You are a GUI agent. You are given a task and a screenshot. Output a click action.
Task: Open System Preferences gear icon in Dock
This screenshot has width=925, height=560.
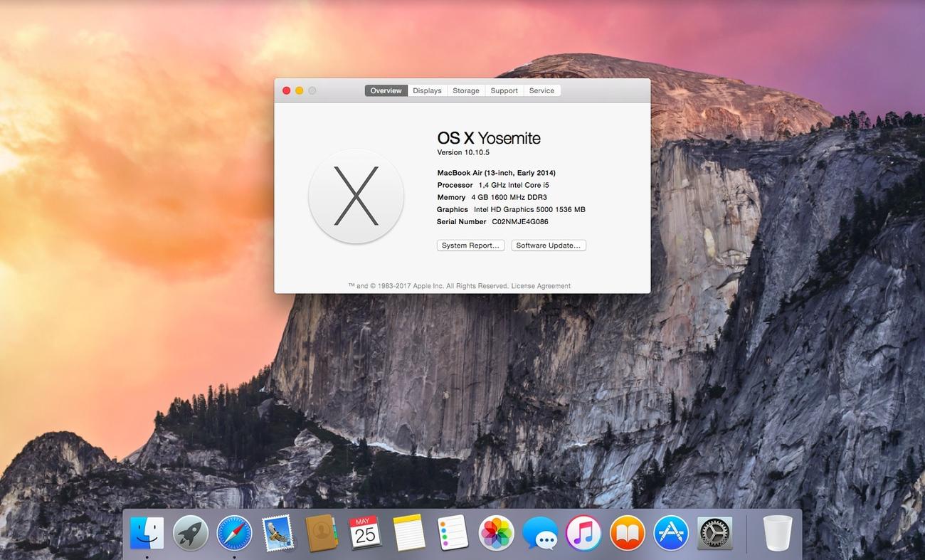[x=714, y=533]
